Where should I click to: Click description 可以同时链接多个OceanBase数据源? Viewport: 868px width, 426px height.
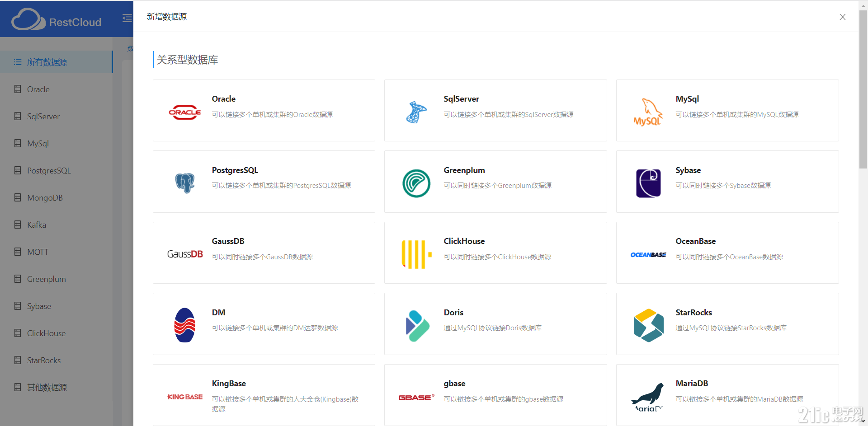pyautogui.click(x=729, y=257)
